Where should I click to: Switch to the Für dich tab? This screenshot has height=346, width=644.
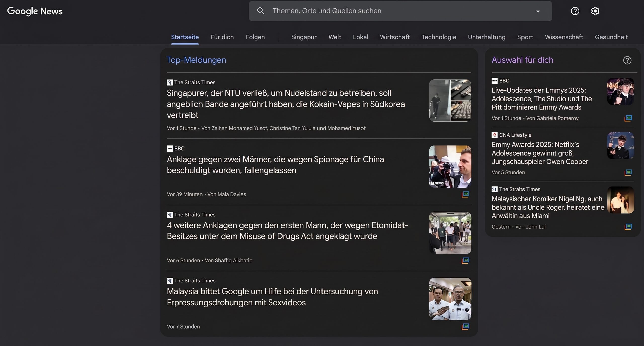[x=222, y=37]
